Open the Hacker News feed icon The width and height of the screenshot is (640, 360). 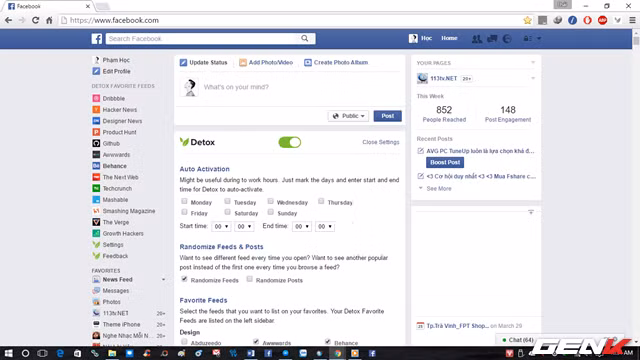(x=96, y=109)
